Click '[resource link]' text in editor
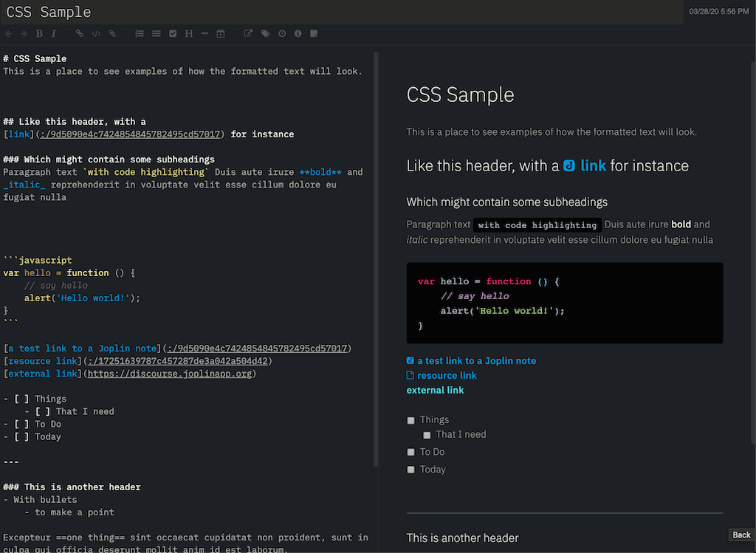This screenshot has height=553, width=756. coord(43,361)
